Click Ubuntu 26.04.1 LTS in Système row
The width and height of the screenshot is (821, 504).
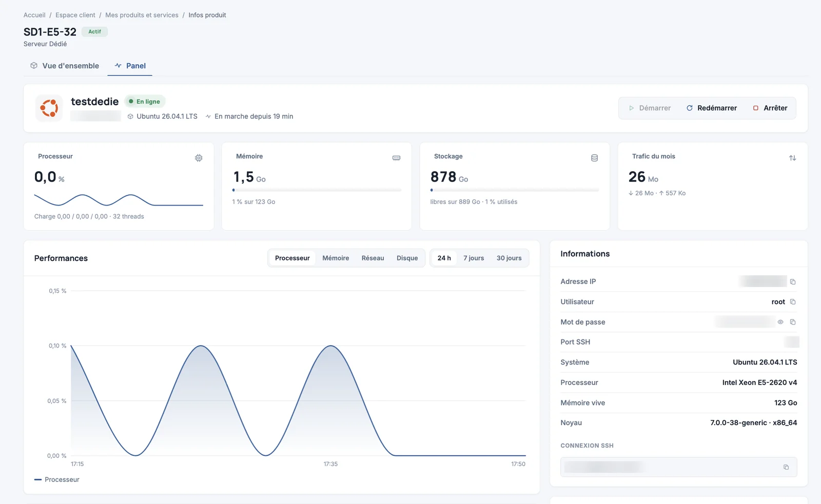pyautogui.click(x=765, y=362)
